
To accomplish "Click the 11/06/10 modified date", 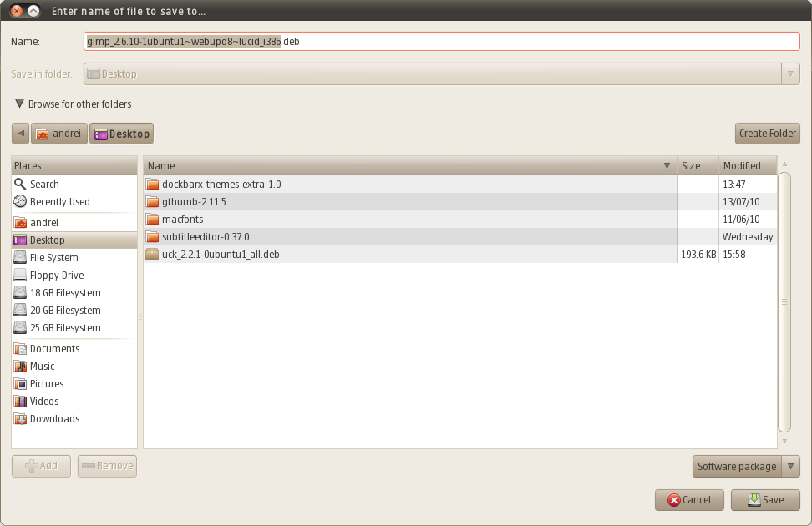I will [x=741, y=219].
